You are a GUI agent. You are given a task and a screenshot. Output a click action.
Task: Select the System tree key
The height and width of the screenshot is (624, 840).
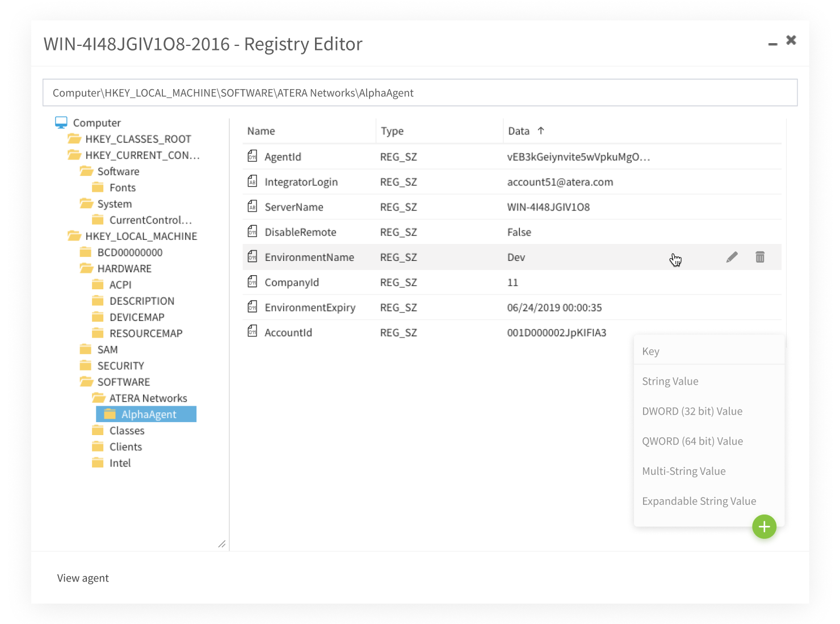point(114,204)
